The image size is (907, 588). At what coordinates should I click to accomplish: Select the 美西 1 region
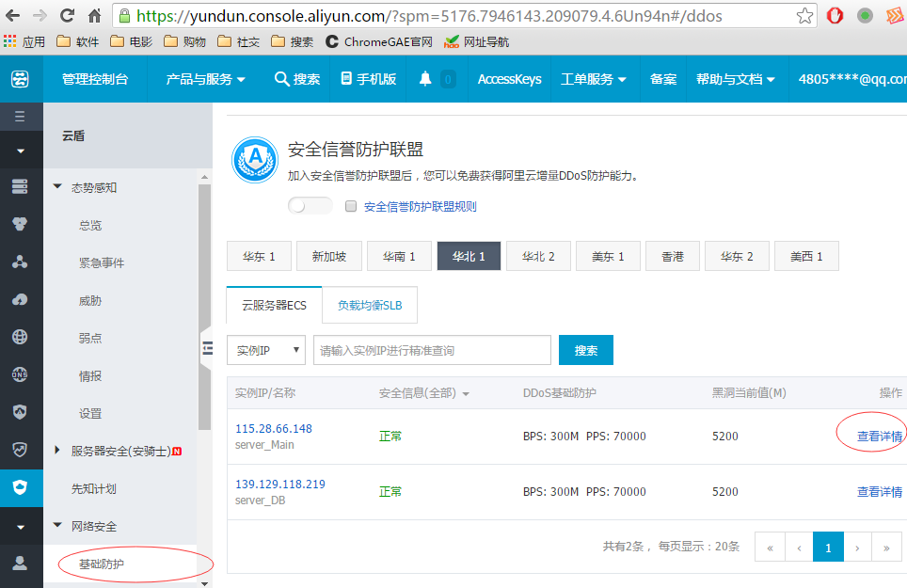(806, 256)
